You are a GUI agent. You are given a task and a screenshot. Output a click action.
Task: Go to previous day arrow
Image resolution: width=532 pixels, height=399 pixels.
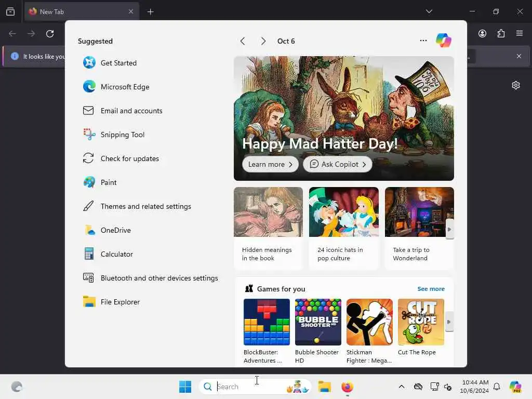[243, 41]
